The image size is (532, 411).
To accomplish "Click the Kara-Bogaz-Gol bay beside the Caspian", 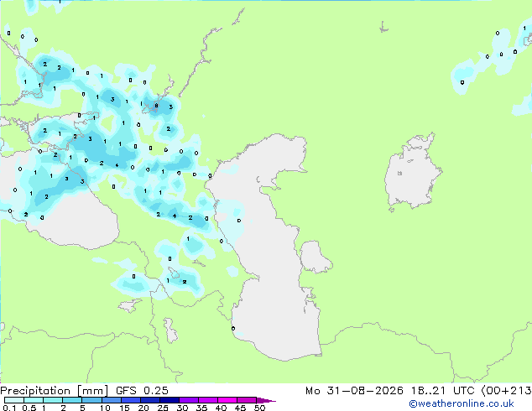I will 314,257.
